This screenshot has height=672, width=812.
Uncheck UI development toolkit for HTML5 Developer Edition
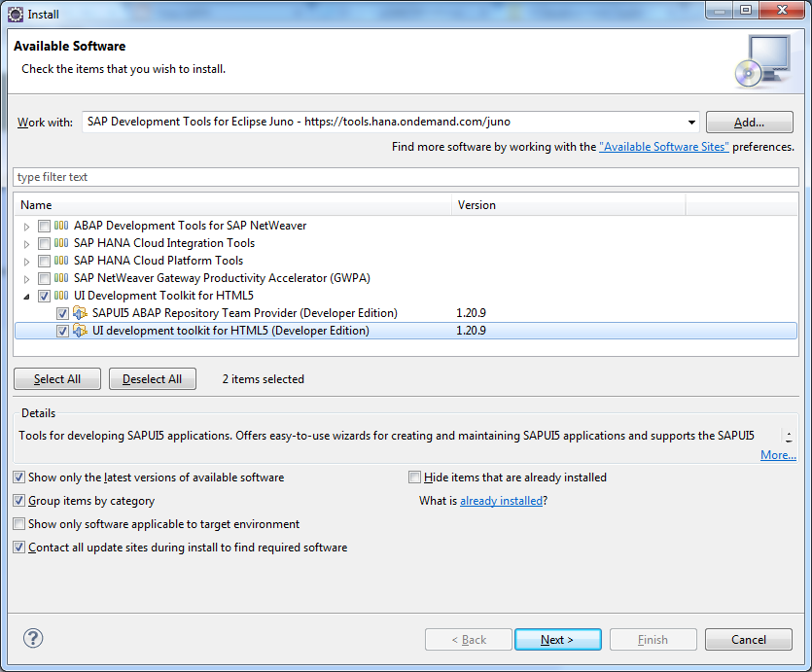[62, 332]
